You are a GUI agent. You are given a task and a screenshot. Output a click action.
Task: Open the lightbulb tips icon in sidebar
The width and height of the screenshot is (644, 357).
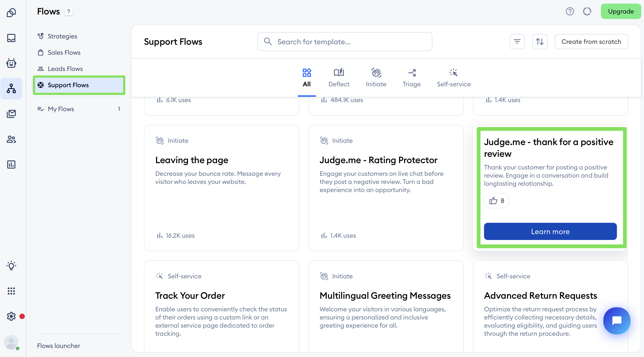[11, 266]
